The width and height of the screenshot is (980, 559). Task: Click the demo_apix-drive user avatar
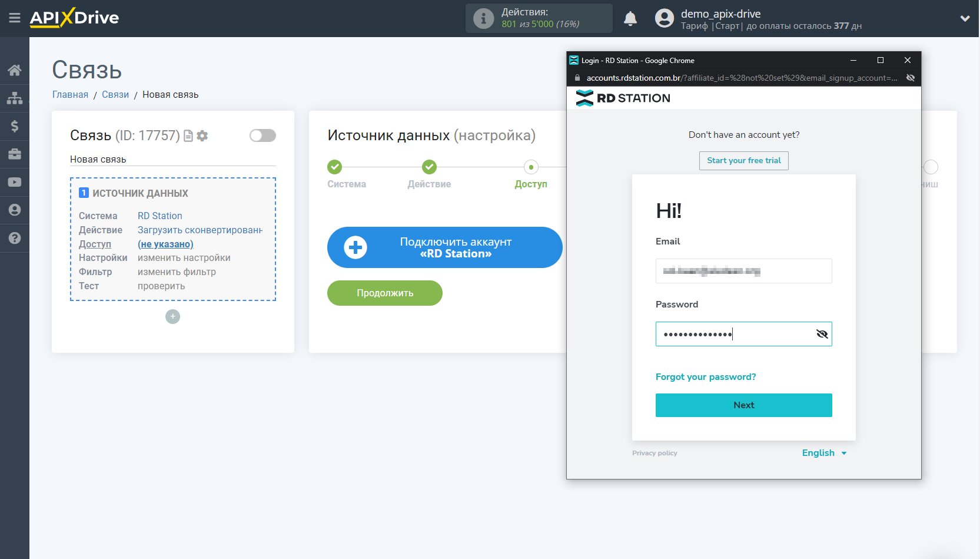tap(665, 18)
